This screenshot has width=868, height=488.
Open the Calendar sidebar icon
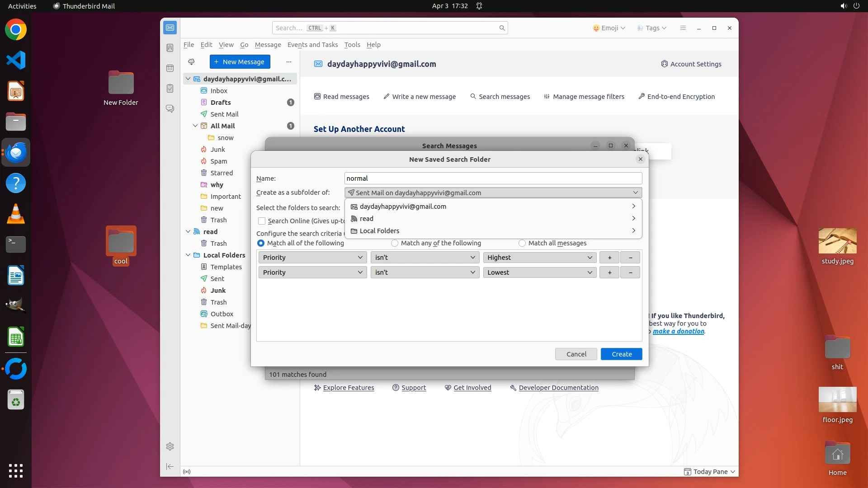pos(170,68)
